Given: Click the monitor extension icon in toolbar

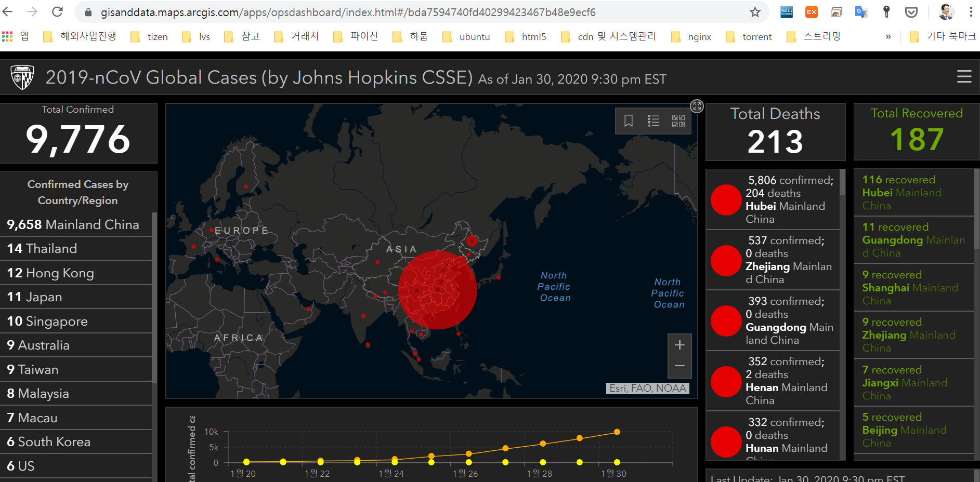Looking at the screenshot, I should [837, 12].
